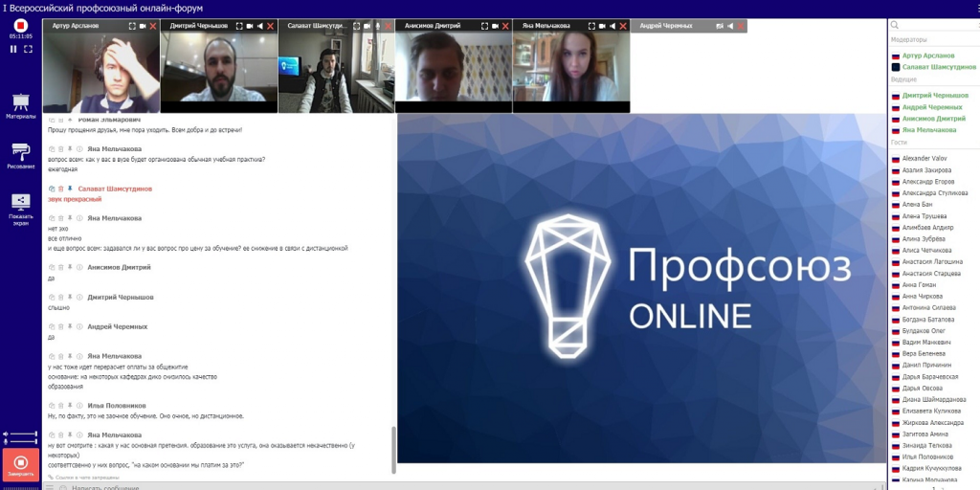Delete Дмитрий Чернышов's 'слышно' message
The width and height of the screenshot is (980, 490).
tap(60, 298)
